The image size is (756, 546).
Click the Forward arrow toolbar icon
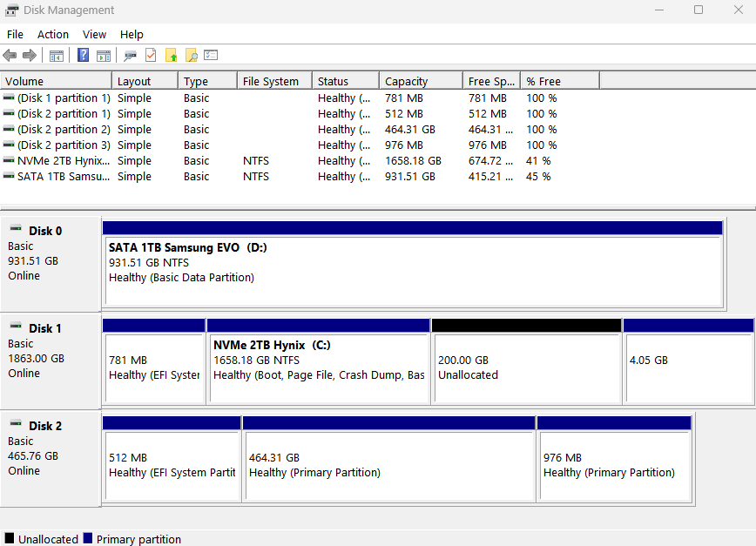(30, 56)
